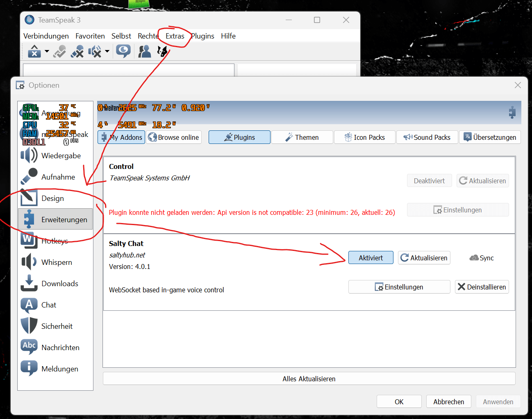This screenshot has height=419, width=532.
Task: Click the Alles Aktualisieren button
Action: pyautogui.click(x=309, y=379)
